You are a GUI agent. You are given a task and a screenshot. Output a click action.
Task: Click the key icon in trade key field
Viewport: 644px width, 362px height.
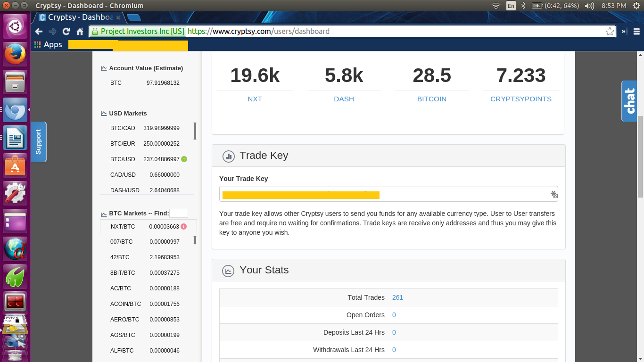point(554,194)
